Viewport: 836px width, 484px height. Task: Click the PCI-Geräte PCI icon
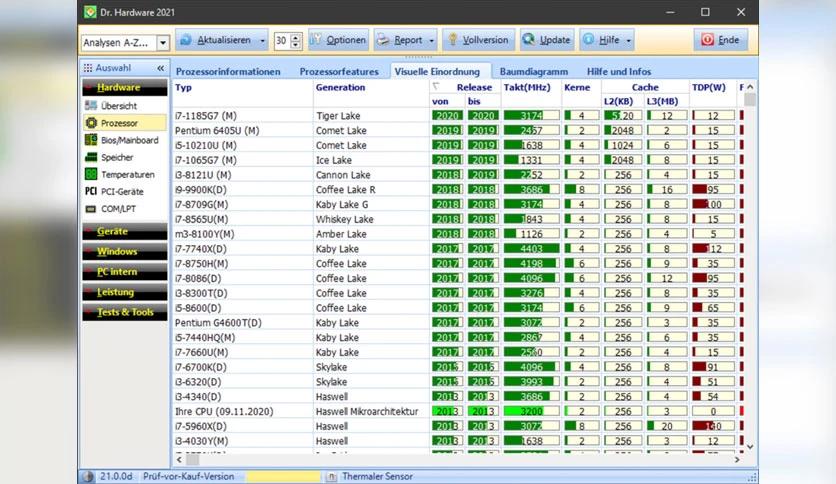click(x=91, y=191)
